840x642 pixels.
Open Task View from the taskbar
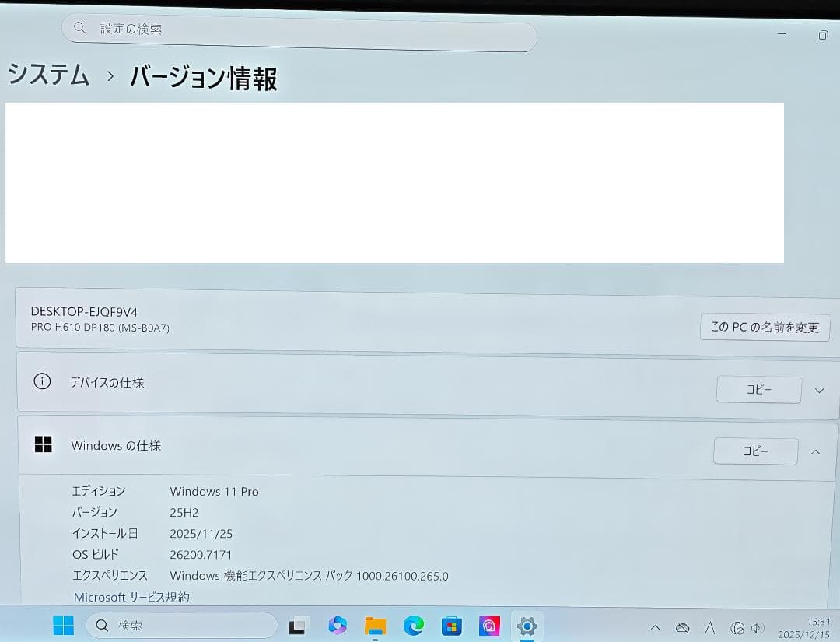point(298,625)
